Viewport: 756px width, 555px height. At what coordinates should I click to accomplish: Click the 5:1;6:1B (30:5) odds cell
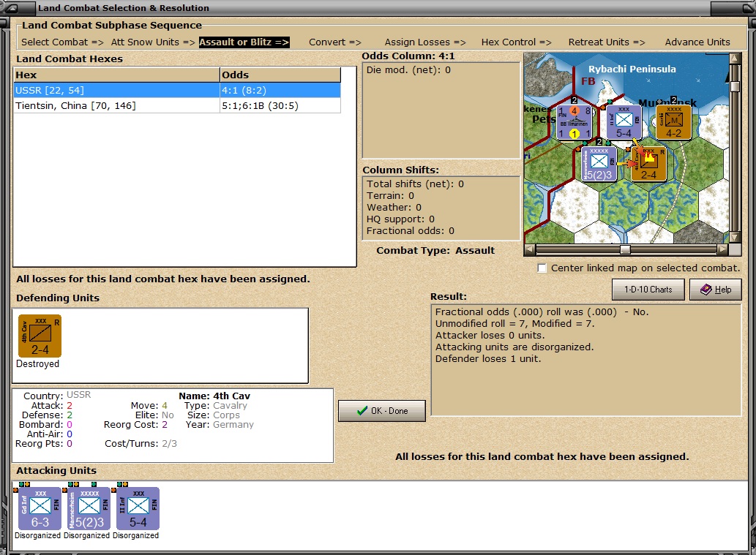(x=280, y=105)
